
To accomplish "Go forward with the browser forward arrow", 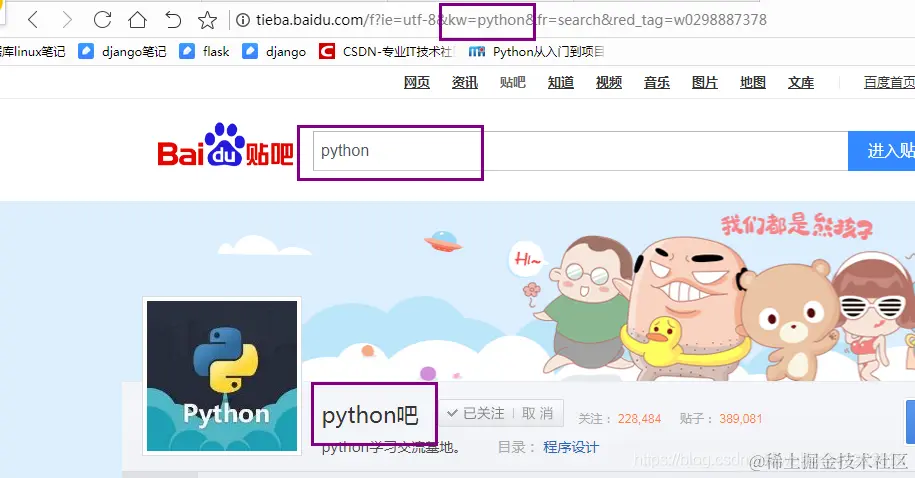I will pos(67,20).
